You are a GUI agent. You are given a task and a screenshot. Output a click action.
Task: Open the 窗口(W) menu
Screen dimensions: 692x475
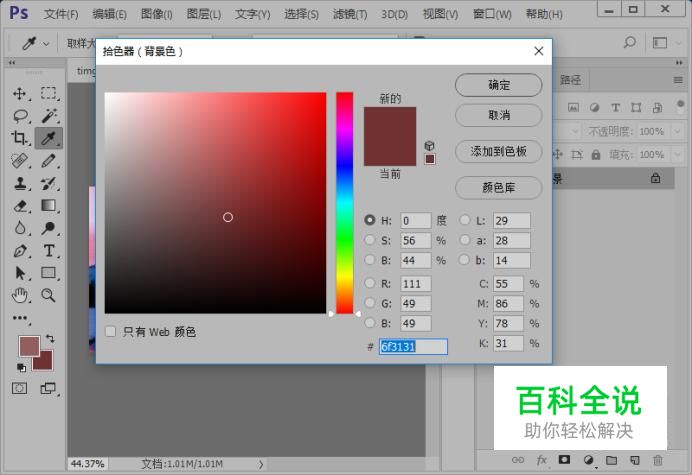pos(492,14)
